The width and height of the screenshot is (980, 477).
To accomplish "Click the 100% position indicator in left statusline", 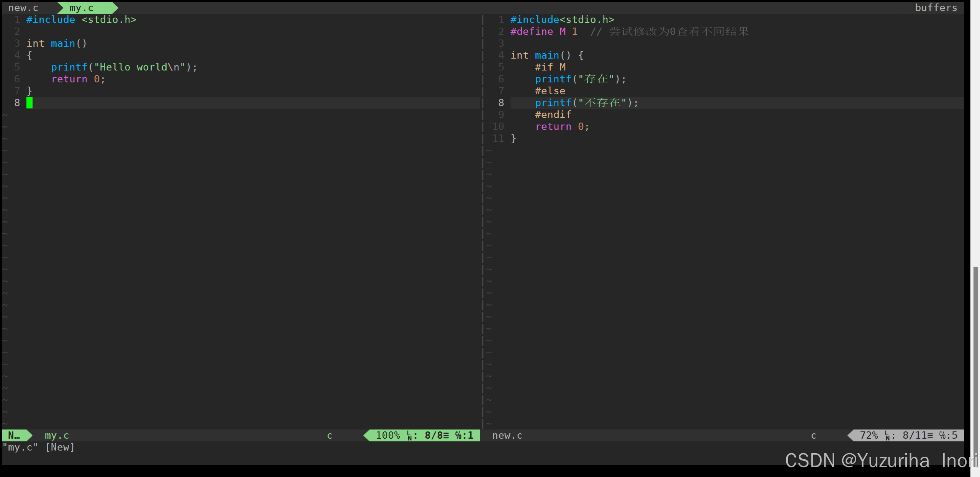I will coord(388,435).
